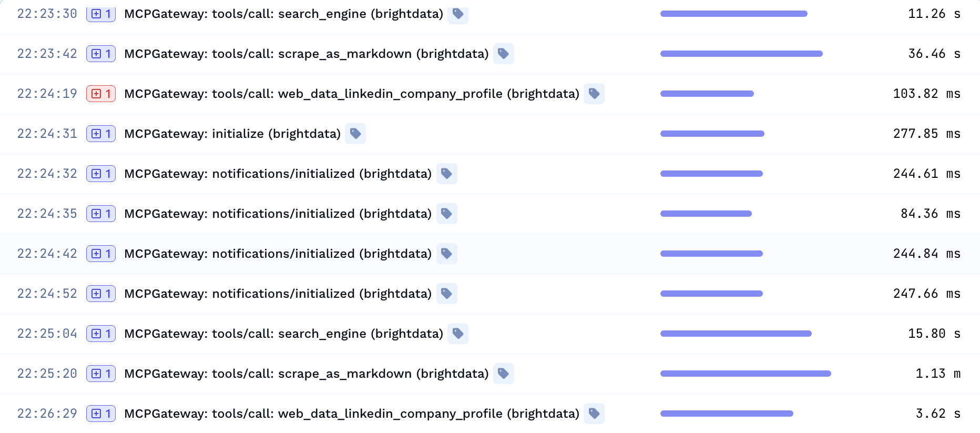Open the 22:24:19 web_data_linkedin_company_profile trace name
This screenshot has width=980, height=433.
352,94
